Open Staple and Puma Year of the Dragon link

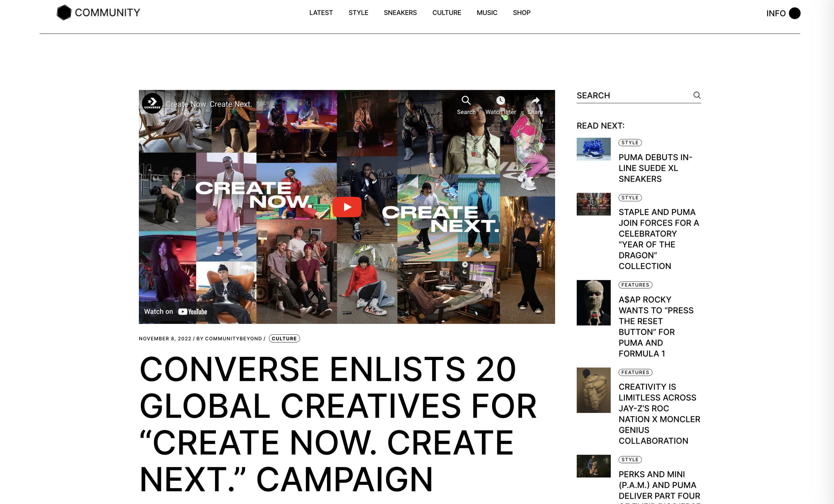[659, 239]
